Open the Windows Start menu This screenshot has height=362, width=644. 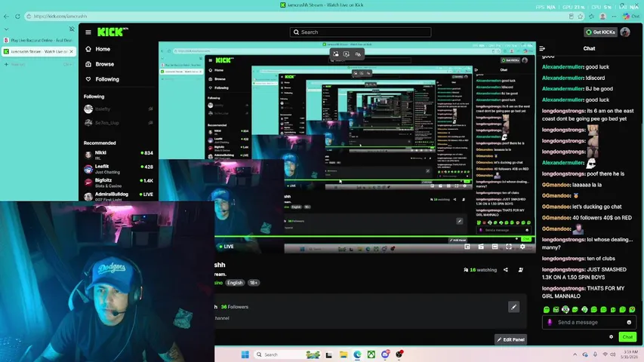[245, 354]
